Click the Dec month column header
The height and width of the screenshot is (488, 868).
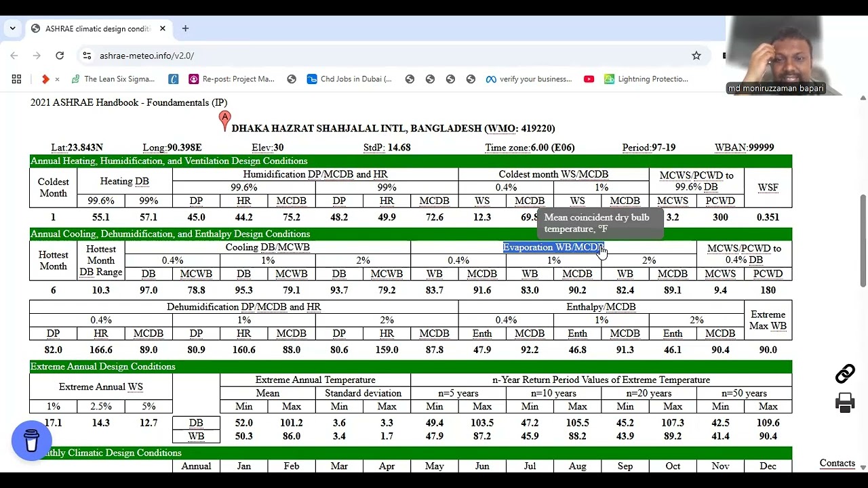[x=768, y=466]
